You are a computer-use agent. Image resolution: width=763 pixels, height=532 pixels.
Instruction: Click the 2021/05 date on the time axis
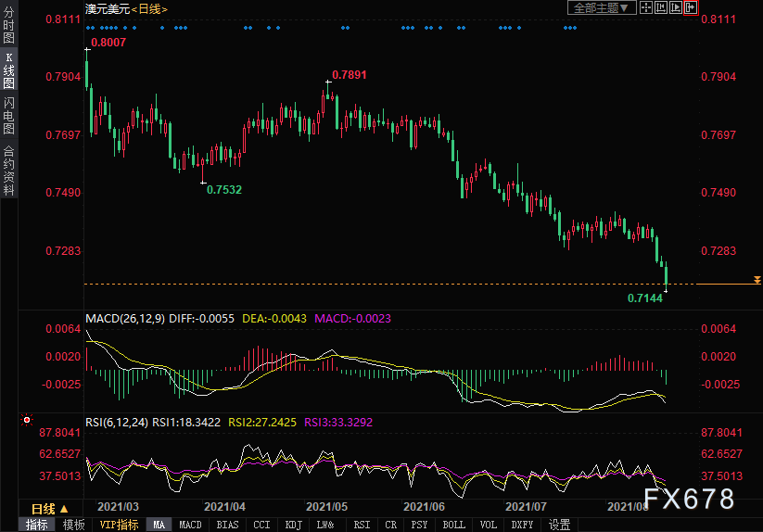point(327,507)
